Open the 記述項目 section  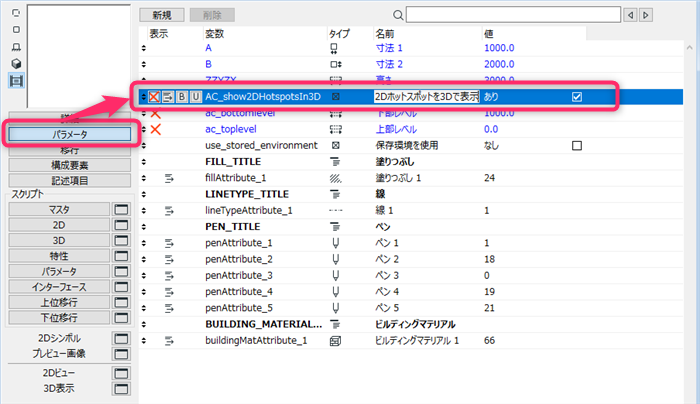70,180
